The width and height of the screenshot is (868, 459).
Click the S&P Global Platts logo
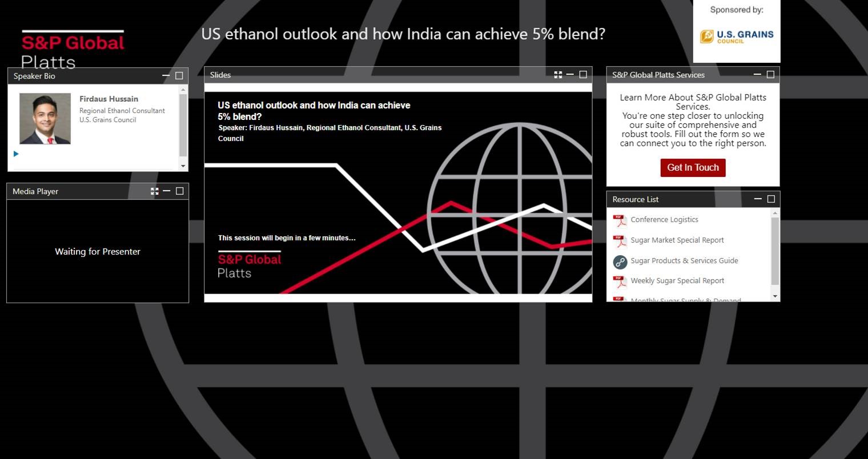(73, 49)
